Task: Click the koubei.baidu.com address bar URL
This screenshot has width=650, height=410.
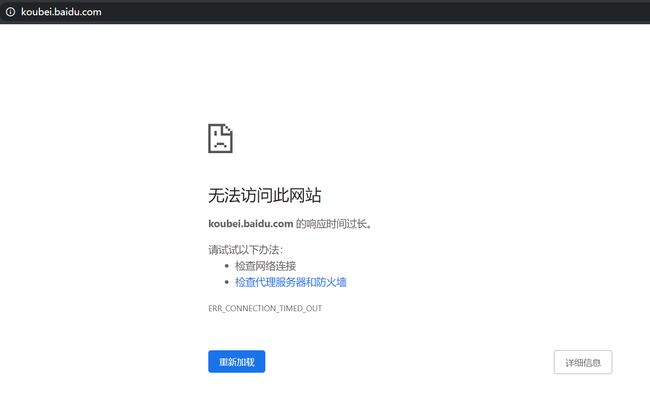Action: 61,12
